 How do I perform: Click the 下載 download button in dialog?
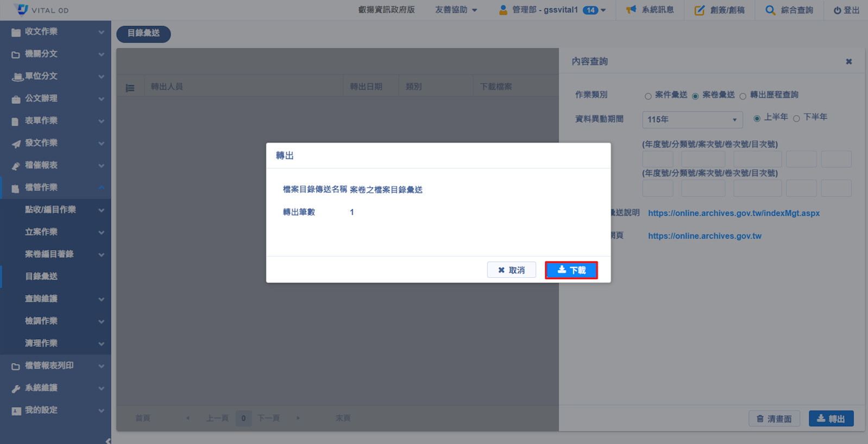point(571,270)
